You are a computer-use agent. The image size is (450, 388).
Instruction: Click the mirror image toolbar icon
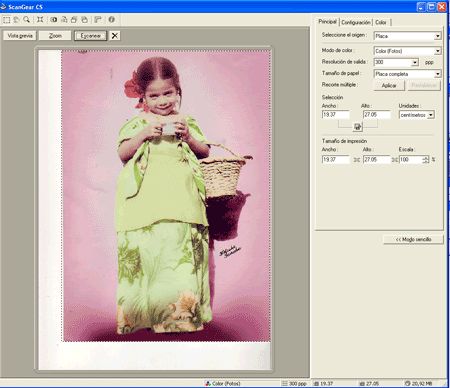pyautogui.click(x=64, y=20)
